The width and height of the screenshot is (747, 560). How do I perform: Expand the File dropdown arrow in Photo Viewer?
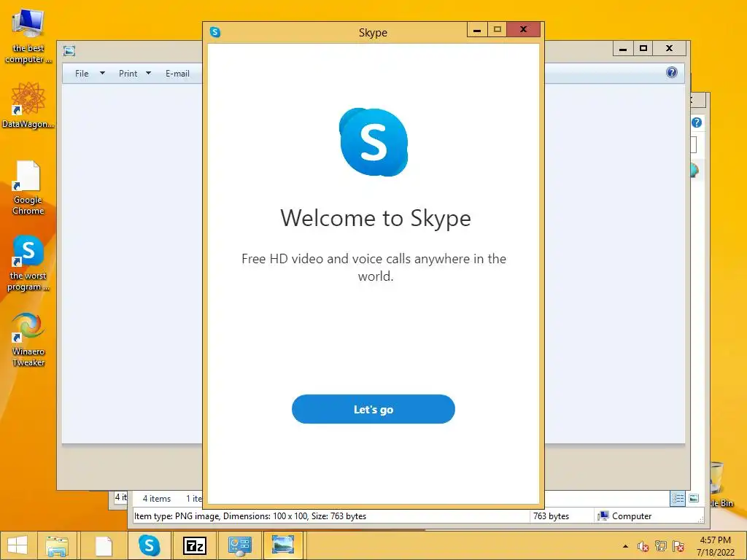102,74
